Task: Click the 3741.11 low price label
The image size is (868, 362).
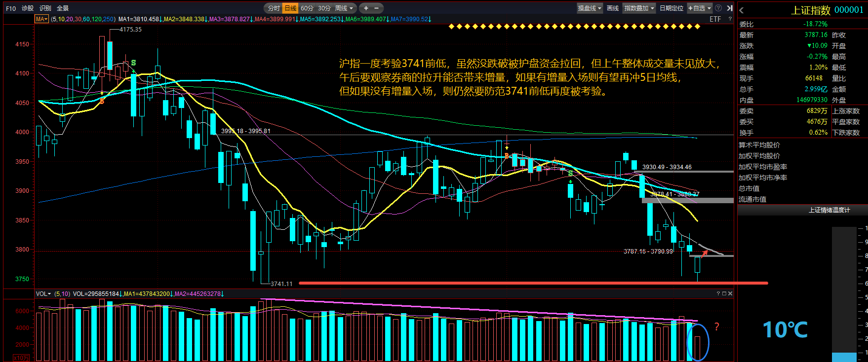Action: 281,284
